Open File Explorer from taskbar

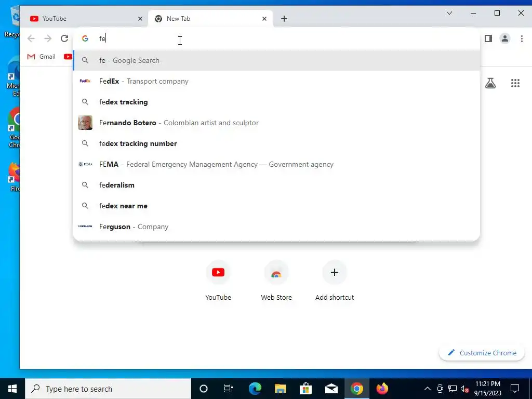click(x=280, y=389)
